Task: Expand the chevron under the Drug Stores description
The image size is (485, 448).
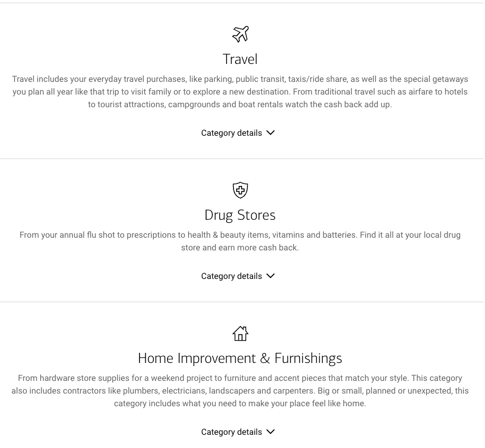Action: (x=271, y=276)
